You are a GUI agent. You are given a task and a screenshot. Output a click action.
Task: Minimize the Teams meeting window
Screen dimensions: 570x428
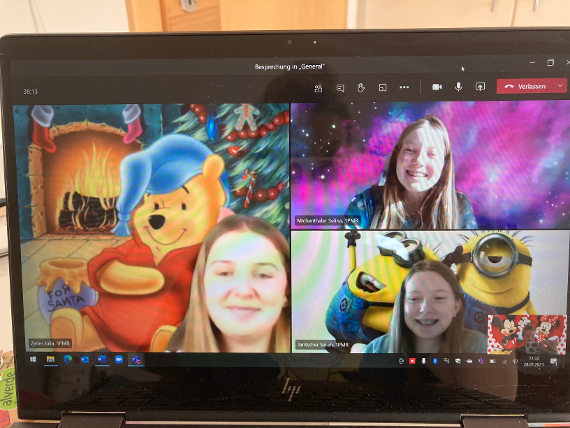[533, 63]
